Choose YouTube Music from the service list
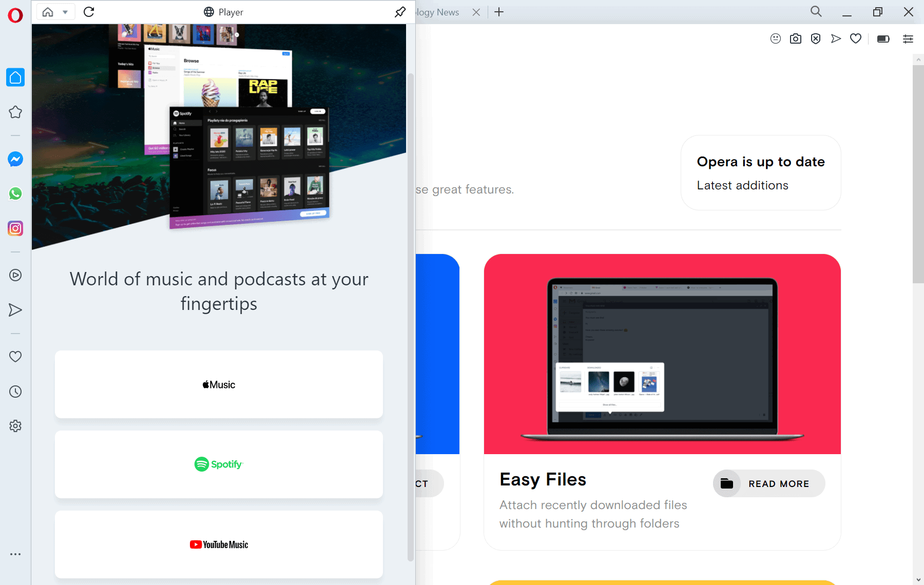924x585 pixels. (x=219, y=544)
